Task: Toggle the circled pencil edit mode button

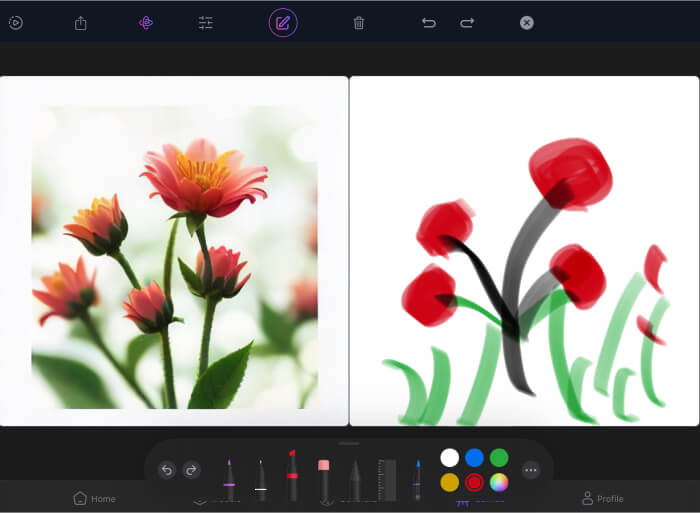Action: click(283, 23)
